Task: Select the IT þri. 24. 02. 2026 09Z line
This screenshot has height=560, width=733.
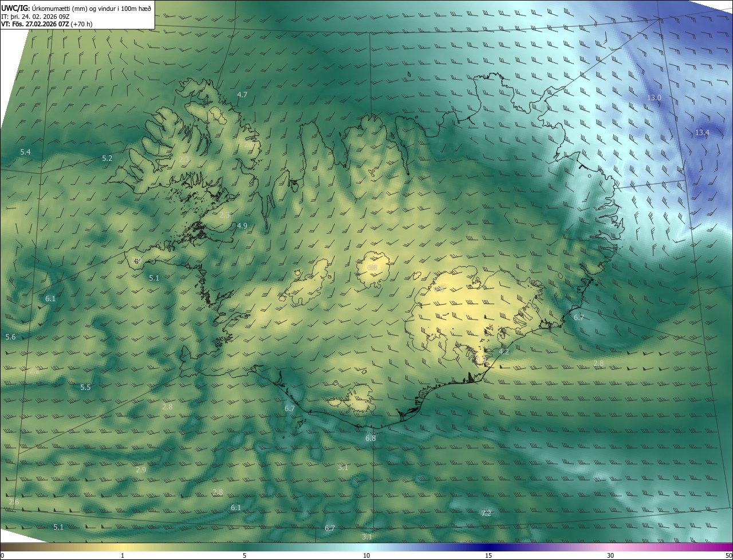Action: point(36,16)
